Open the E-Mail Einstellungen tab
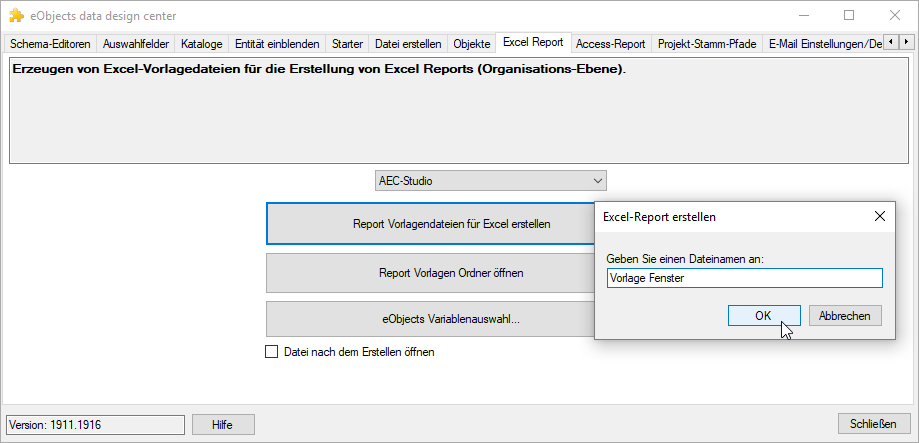 click(822, 44)
